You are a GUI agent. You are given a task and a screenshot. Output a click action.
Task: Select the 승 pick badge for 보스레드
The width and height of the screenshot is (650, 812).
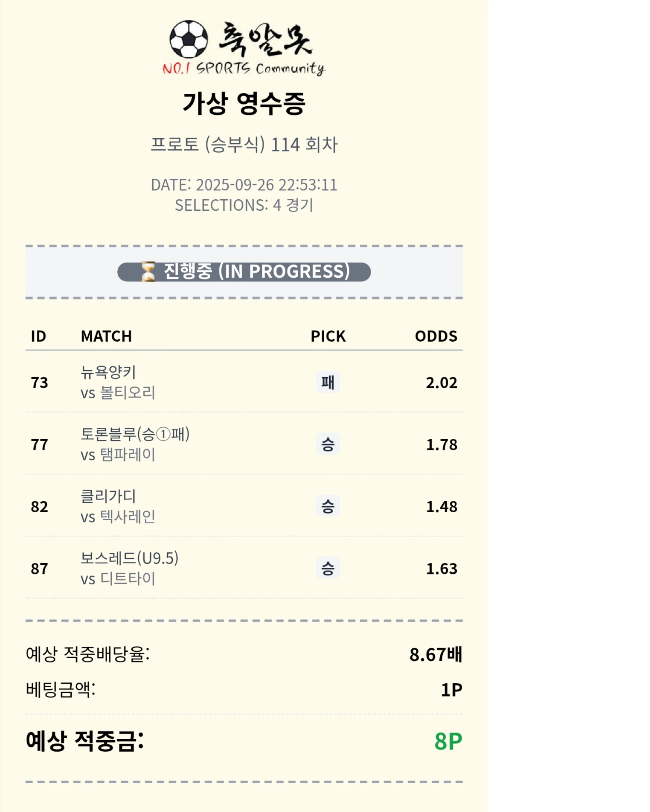coord(328,568)
